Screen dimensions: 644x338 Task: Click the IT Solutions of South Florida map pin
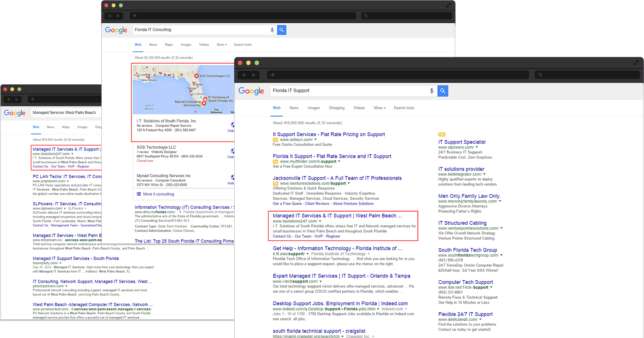tap(205, 99)
